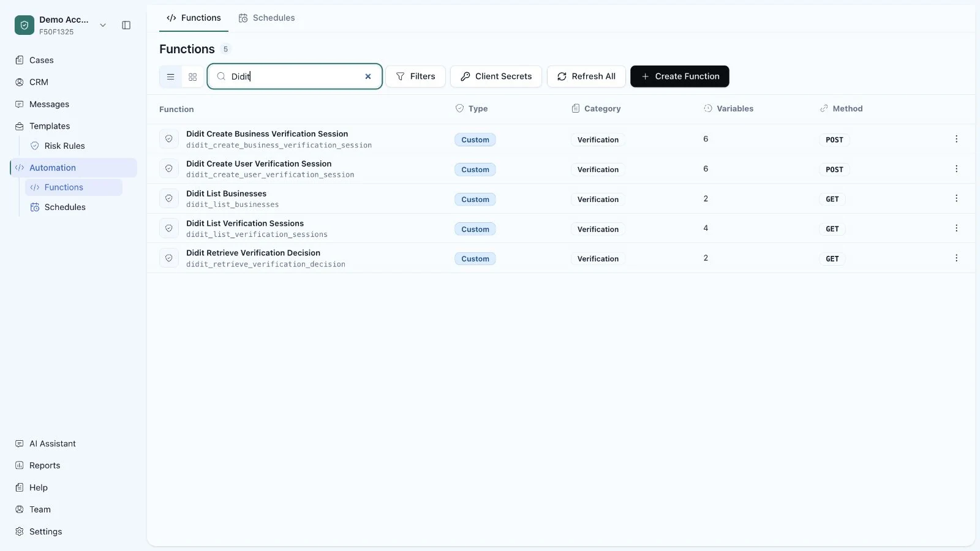Screen dimensions: 980x551
Task: Sort by Function column header
Action: point(176,109)
